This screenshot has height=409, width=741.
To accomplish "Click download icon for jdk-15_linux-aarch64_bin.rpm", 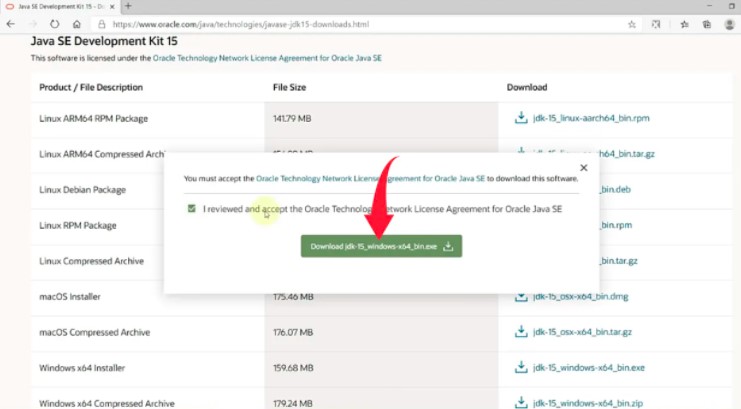I will coord(520,118).
